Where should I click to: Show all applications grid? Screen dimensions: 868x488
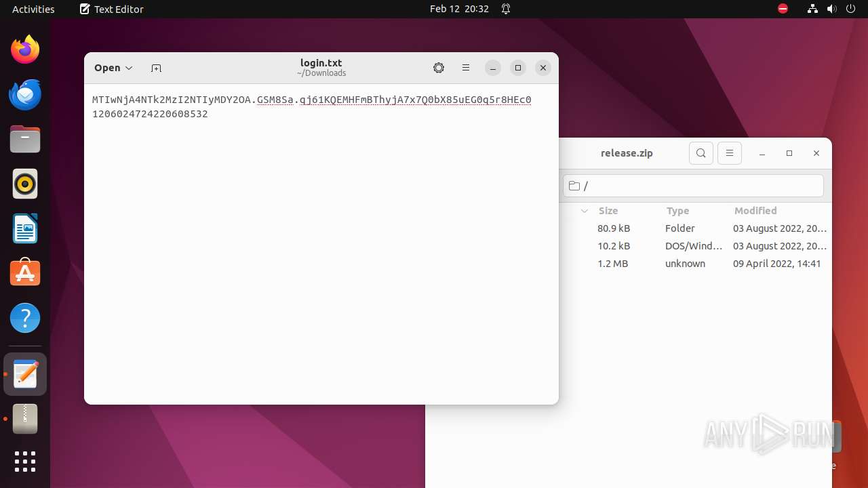(25, 462)
